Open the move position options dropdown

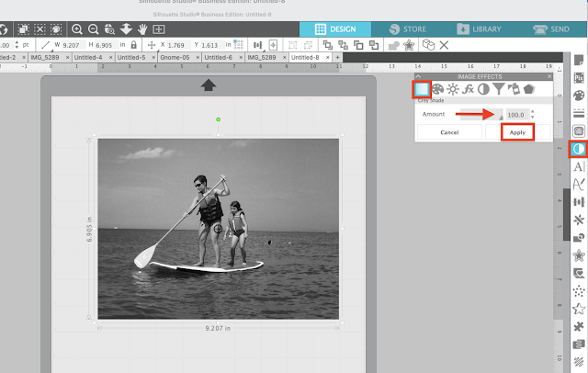(x=152, y=45)
